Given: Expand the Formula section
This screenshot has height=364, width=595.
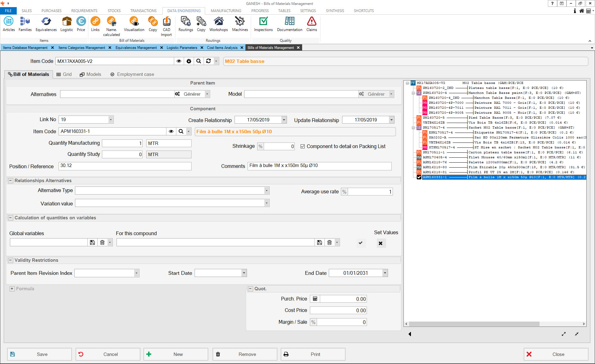Looking at the screenshot, I should [12, 289].
